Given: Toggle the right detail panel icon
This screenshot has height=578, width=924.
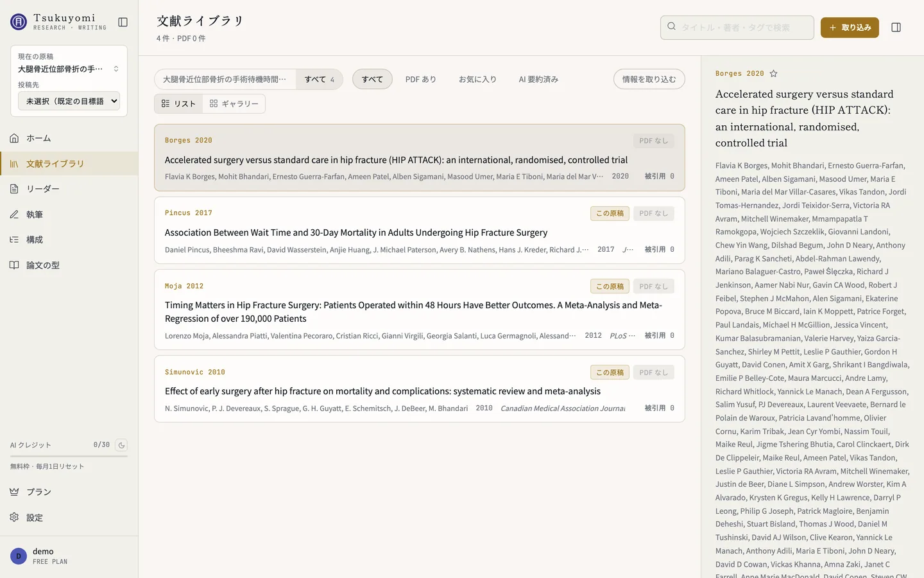Looking at the screenshot, I should [896, 28].
